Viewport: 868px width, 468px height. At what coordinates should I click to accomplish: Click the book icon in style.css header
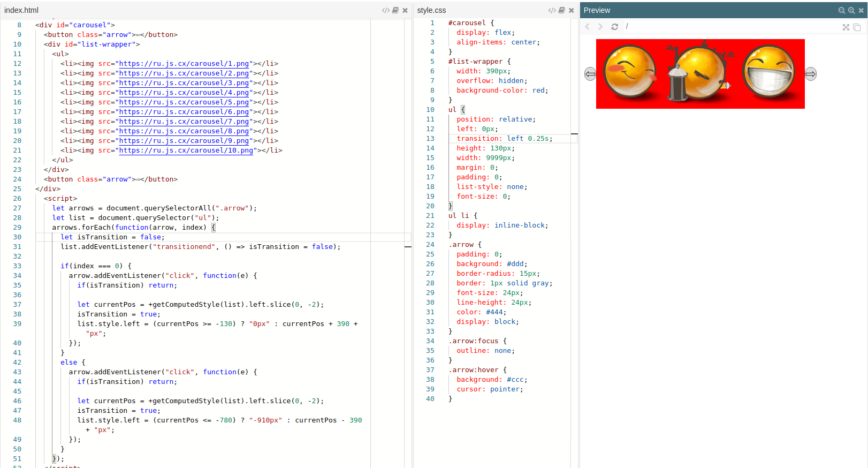tap(561, 10)
